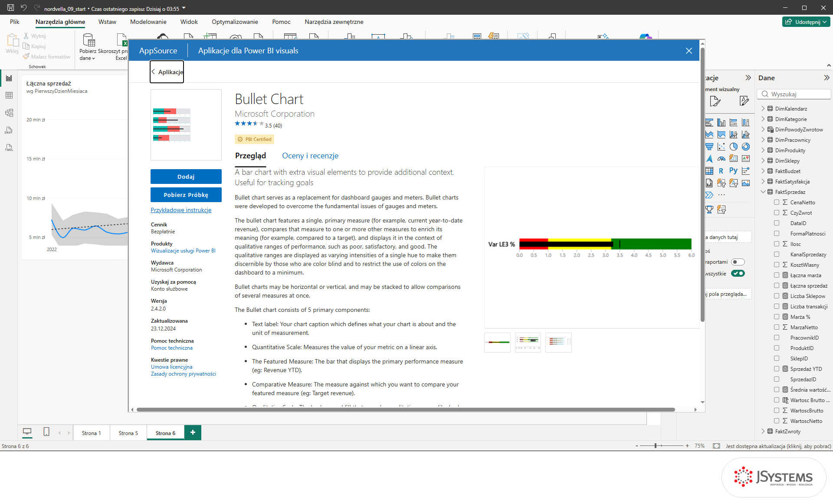Image resolution: width=833 pixels, height=504 pixels.
Task: Select image visual icon
Action: click(746, 183)
